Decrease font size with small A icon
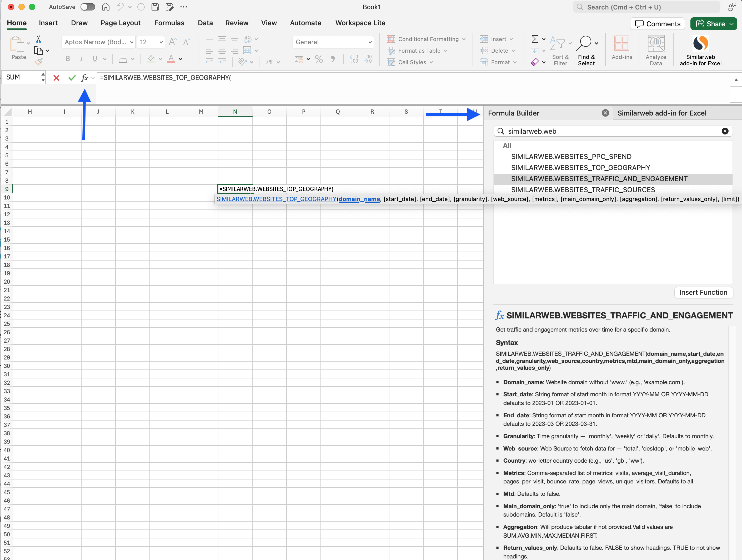This screenshot has width=742, height=560. point(187,42)
